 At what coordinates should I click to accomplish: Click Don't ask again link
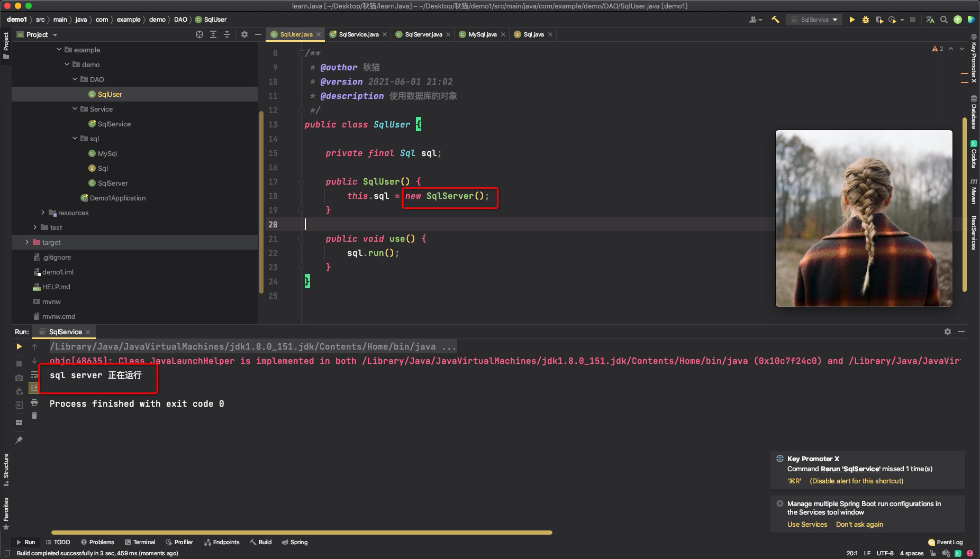pos(859,524)
